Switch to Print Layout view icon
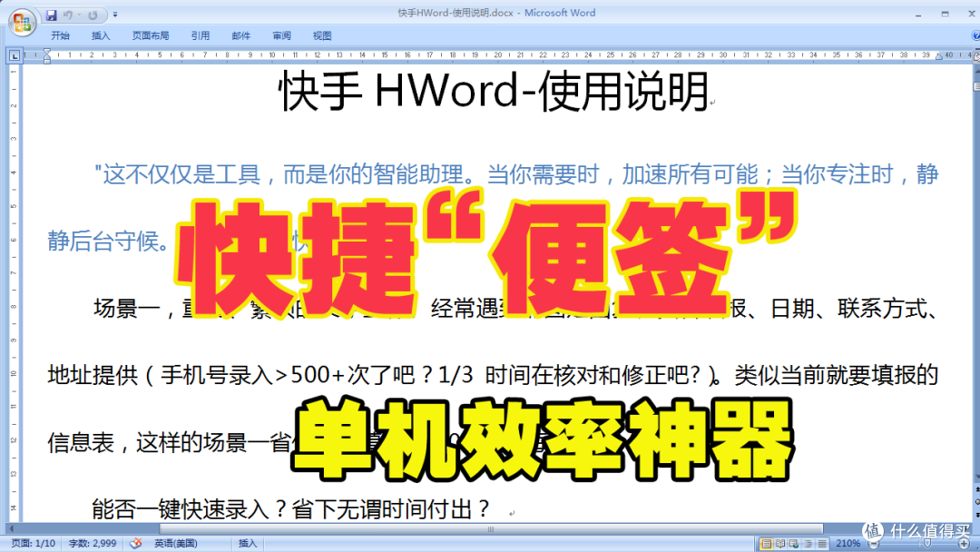 [766, 544]
